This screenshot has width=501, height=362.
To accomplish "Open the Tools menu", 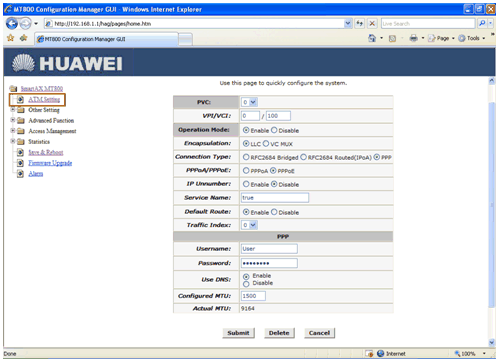I will point(472,38).
